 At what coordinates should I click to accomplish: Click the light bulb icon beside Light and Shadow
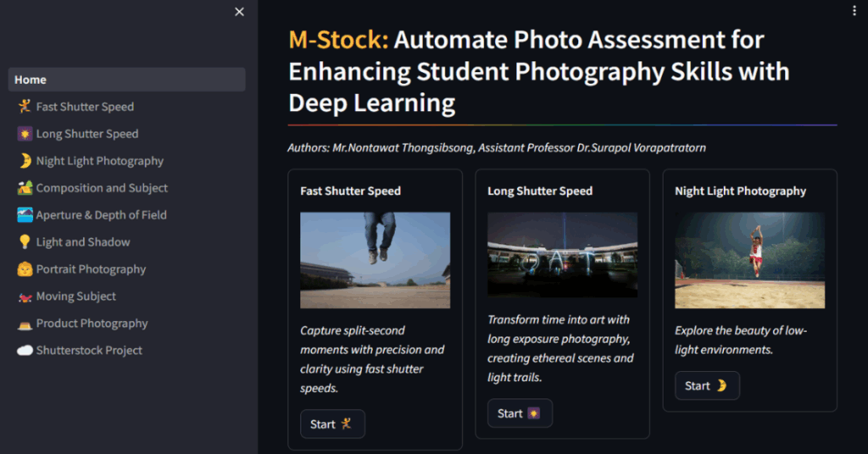24,242
